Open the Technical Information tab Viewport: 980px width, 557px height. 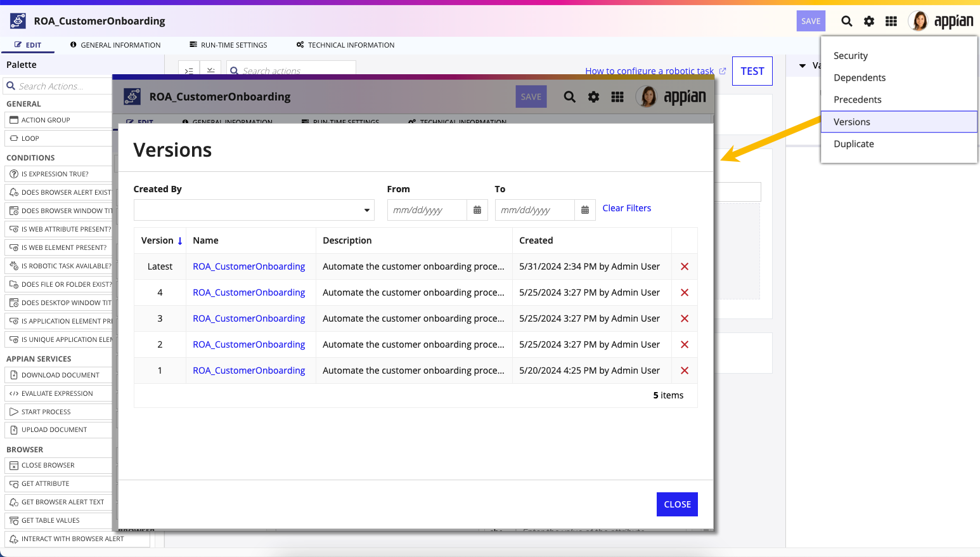click(345, 45)
